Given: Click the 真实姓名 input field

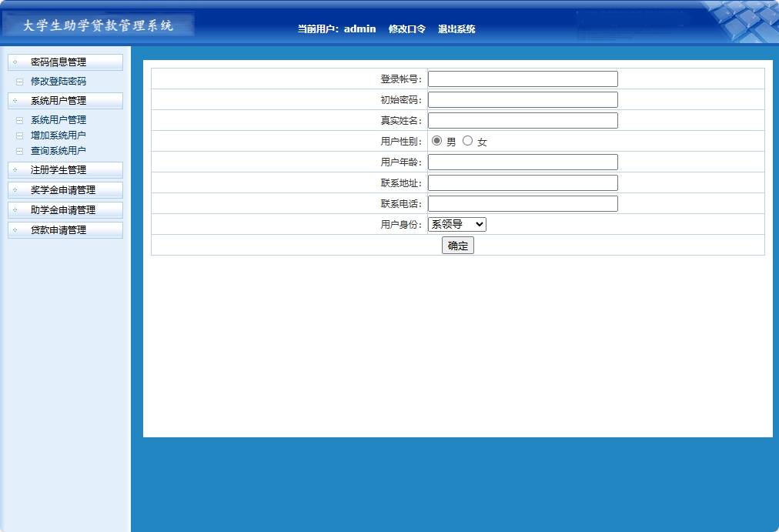Looking at the screenshot, I should coord(522,120).
